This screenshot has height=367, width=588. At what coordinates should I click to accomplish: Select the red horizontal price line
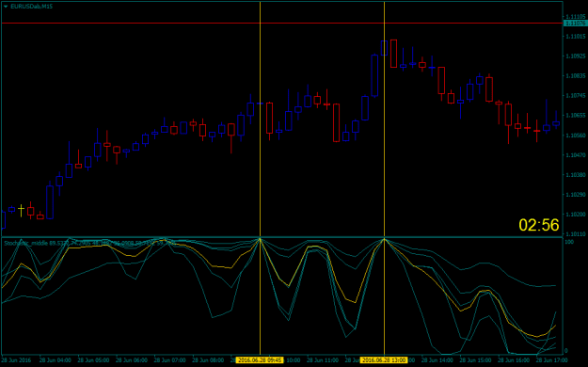[x=282, y=24]
